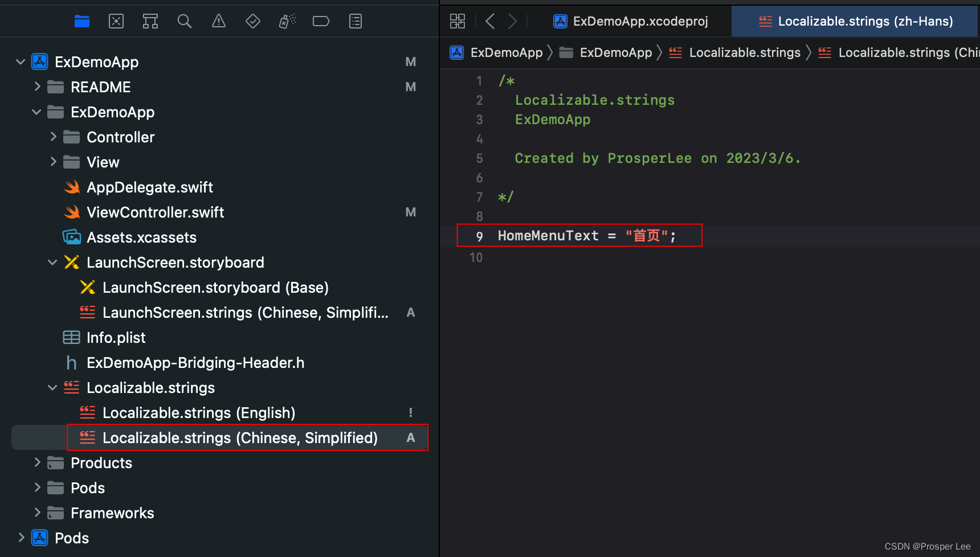Click ExDemoApp app icon in breadcrumb
This screenshot has width=980, height=557.
click(457, 52)
